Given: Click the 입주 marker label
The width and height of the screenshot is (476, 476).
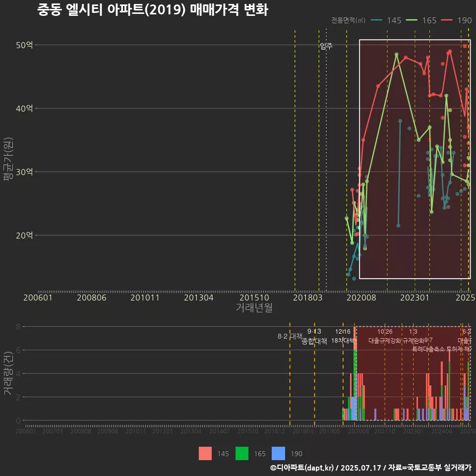Looking at the screenshot, I should 326,46.
